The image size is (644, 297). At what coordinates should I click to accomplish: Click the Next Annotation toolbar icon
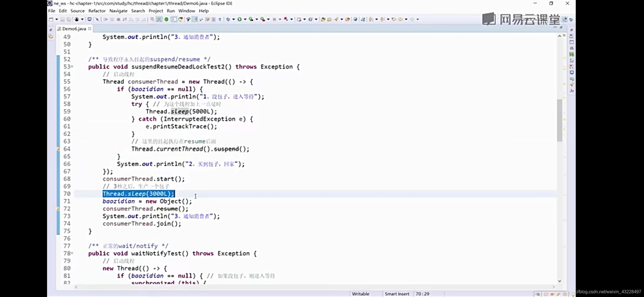pyautogui.click(x=370, y=19)
